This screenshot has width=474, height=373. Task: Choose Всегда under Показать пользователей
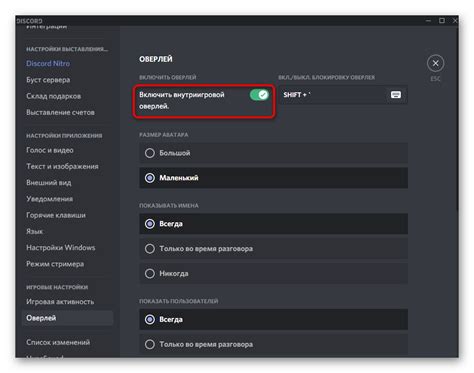tap(273, 319)
